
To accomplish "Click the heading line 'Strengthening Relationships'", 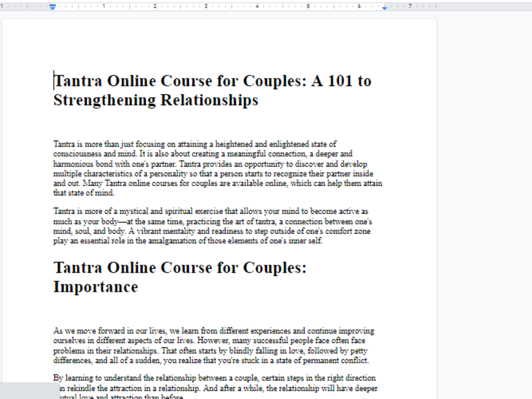I will click(156, 101).
